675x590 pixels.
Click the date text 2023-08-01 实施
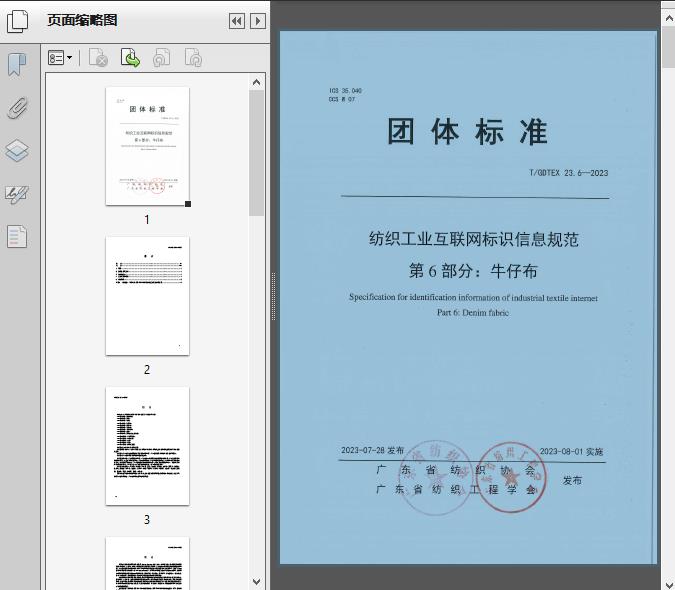[x=572, y=451]
